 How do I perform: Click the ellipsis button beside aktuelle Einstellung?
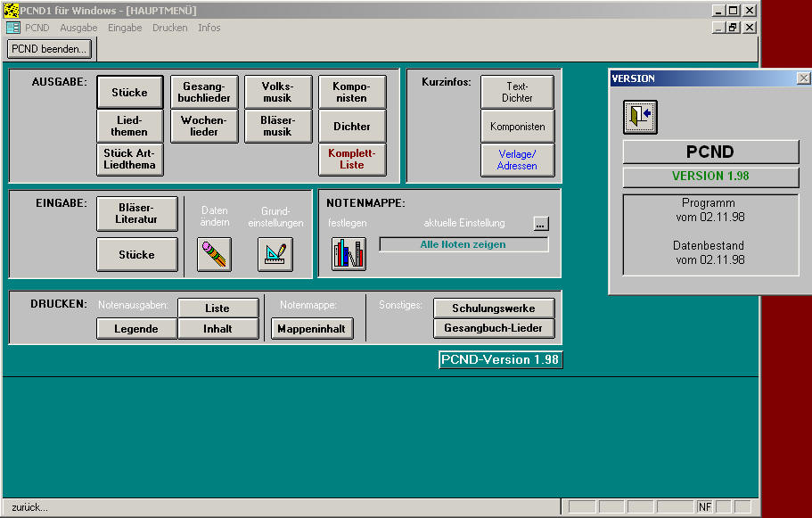541,224
